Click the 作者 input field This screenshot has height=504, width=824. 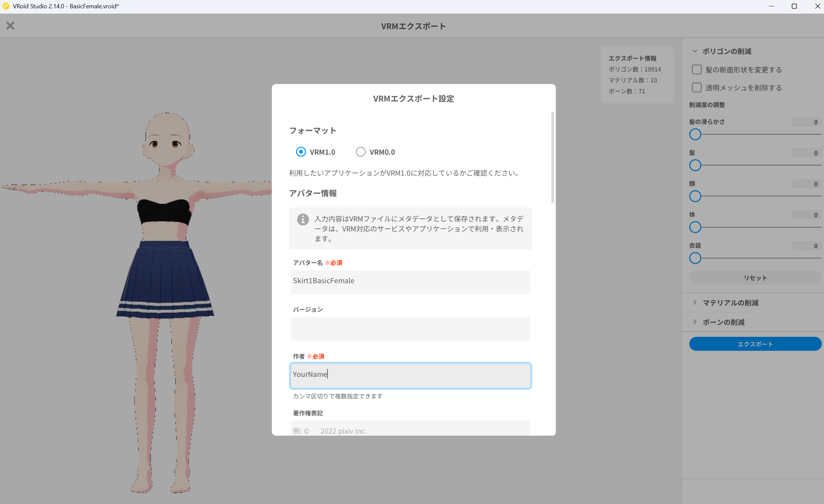click(x=410, y=376)
